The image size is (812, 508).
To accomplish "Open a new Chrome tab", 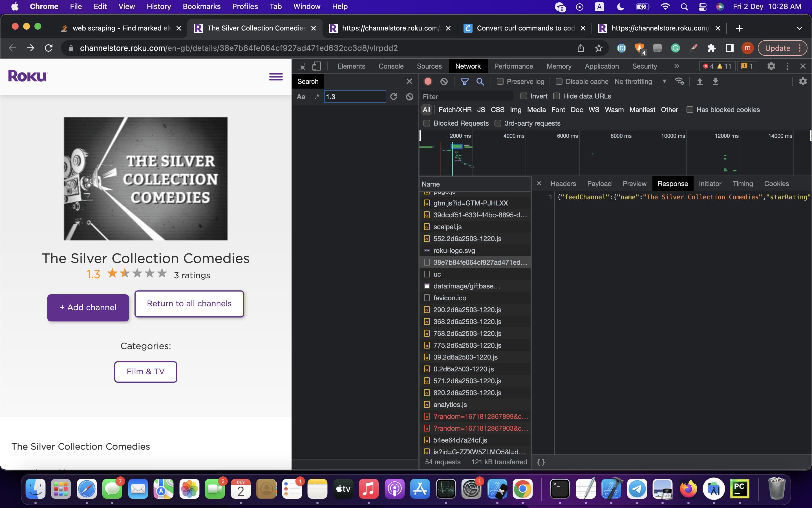I will coord(739,28).
